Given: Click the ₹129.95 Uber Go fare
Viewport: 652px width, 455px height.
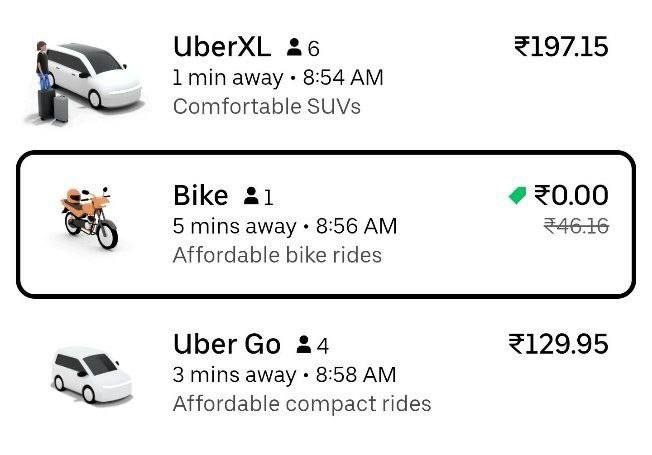Looking at the screenshot, I should (558, 345).
